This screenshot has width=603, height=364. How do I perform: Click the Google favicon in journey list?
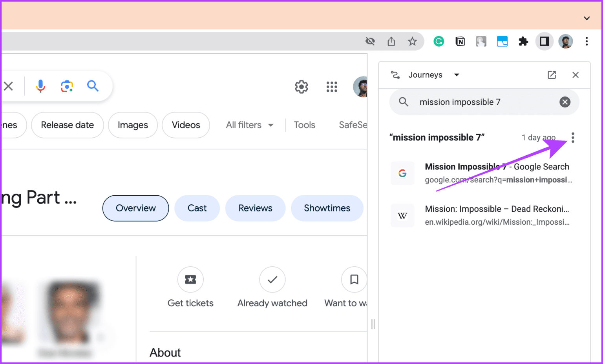click(x=402, y=173)
